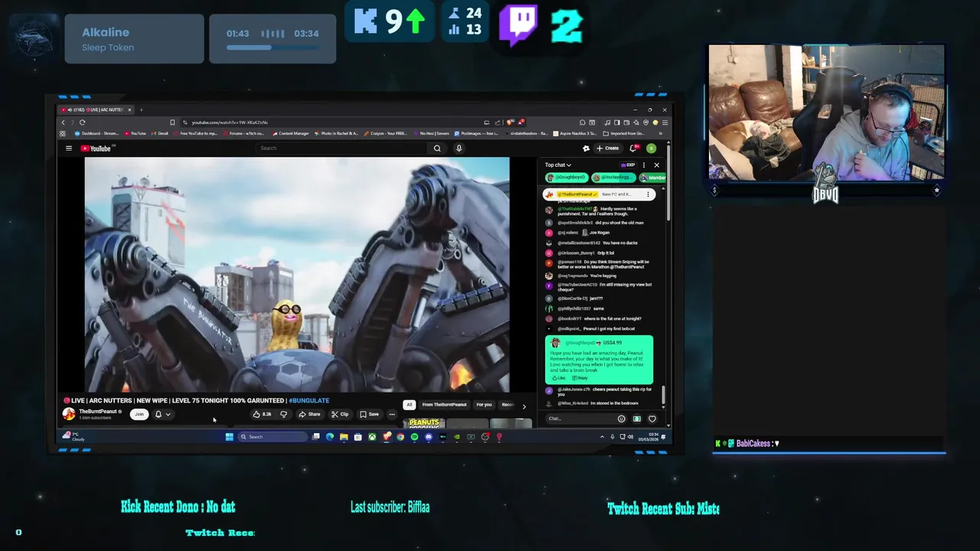Screen dimensions: 980x551
Task: Open the taskbar weather widget
Action: click(74, 437)
